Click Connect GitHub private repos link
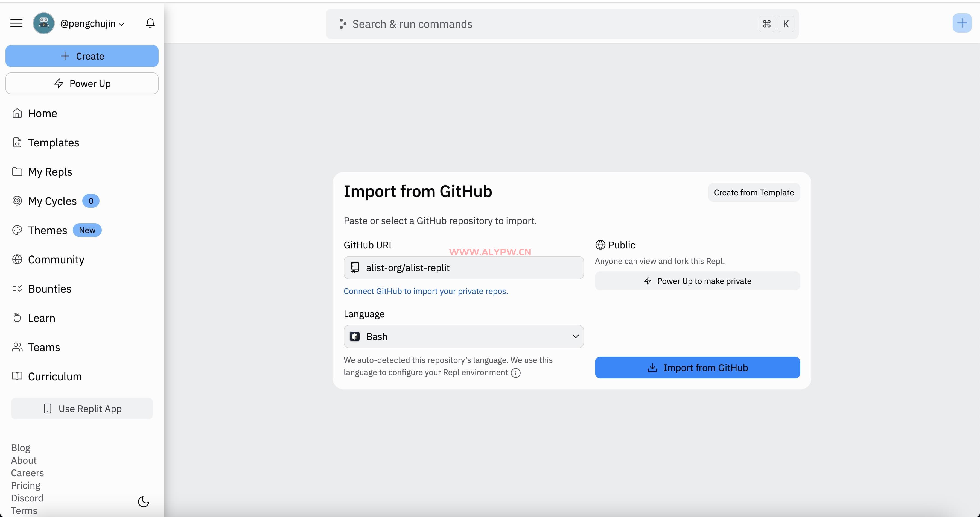 click(x=426, y=291)
